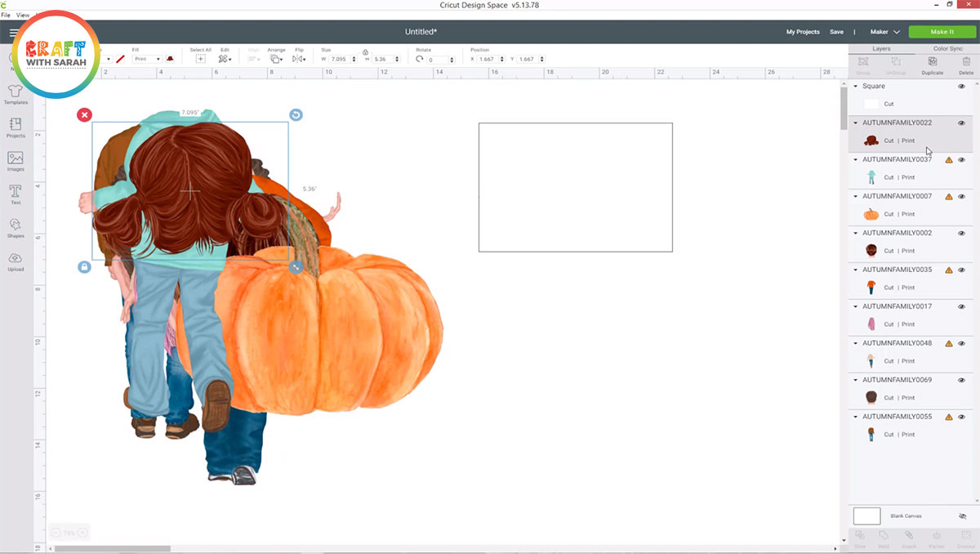980x554 pixels.
Task: Open My Projects link in header
Action: click(x=802, y=32)
